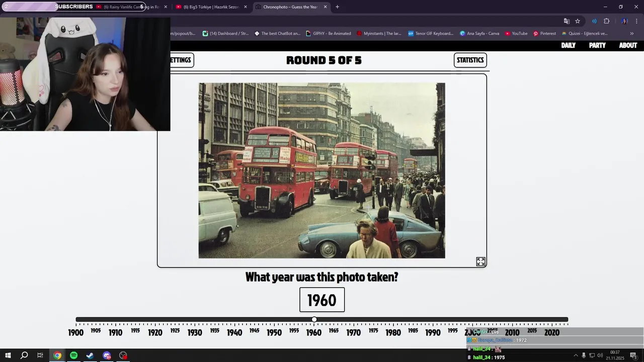
Task: Click the 1900 mark on the timeline
Action: point(75,332)
